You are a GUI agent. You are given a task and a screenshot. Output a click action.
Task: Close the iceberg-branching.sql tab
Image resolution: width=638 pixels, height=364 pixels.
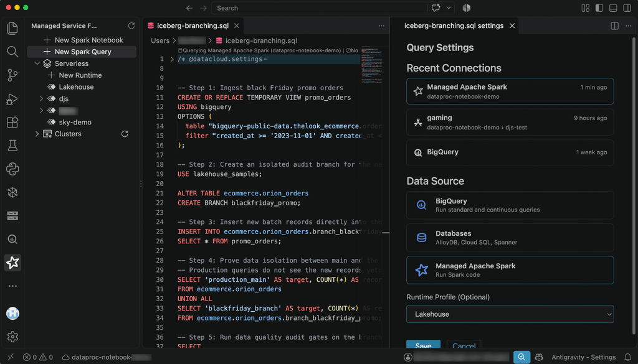236,26
